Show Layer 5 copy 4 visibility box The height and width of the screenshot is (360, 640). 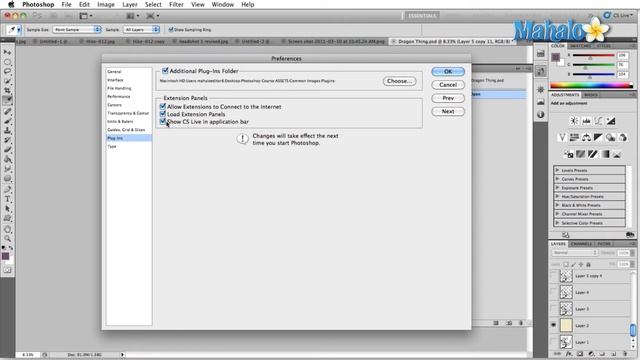[x=553, y=276]
